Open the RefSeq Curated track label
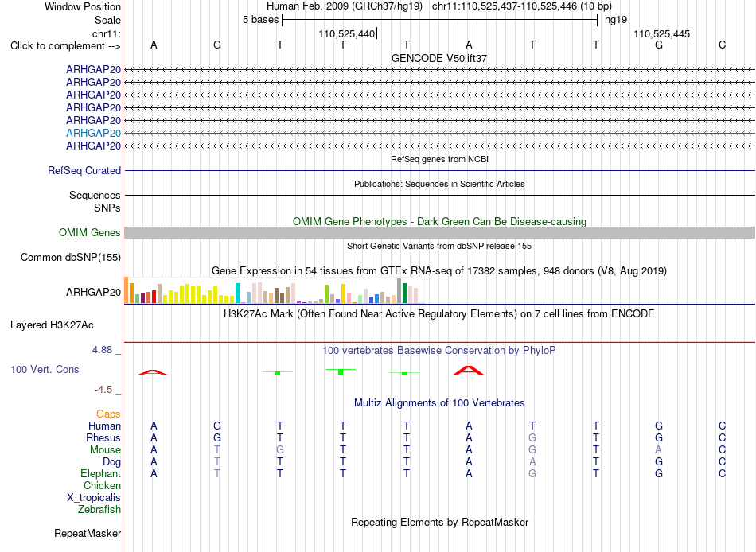Screen dimensions: 756x552 pos(84,171)
